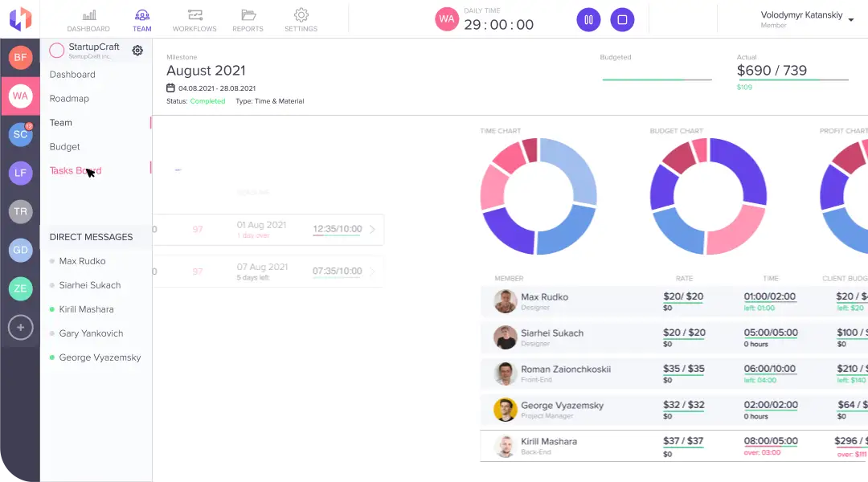Viewport: 868px width, 482px height.
Task: Expand the Volodymyr Katanskiy user dropdown
Action: (851, 19)
